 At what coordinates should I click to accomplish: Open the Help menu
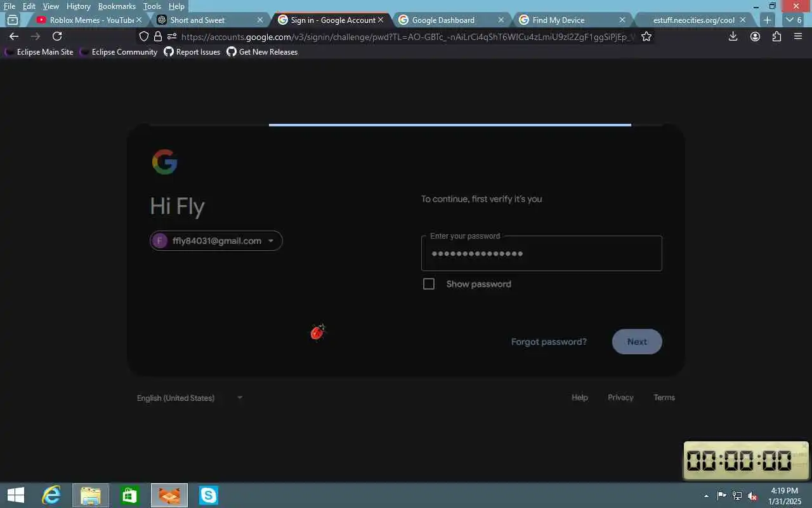pyautogui.click(x=176, y=6)
